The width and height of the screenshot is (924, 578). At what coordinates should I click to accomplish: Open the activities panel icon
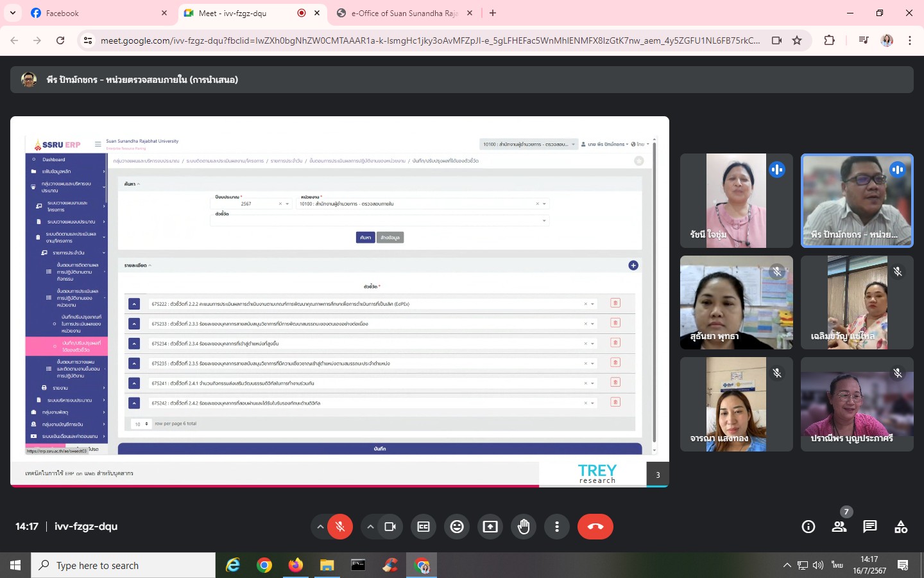coord(901,527)
